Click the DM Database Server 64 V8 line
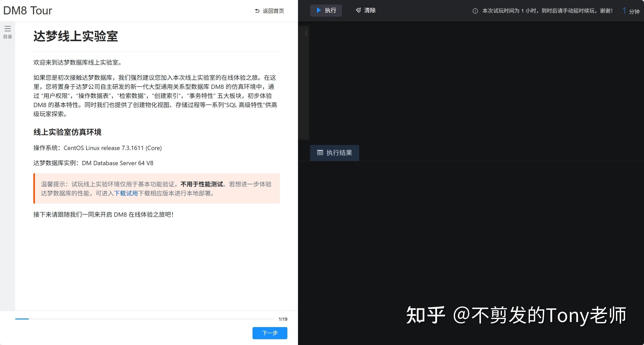The image size is (644, 345). click(x=93, y=163)
